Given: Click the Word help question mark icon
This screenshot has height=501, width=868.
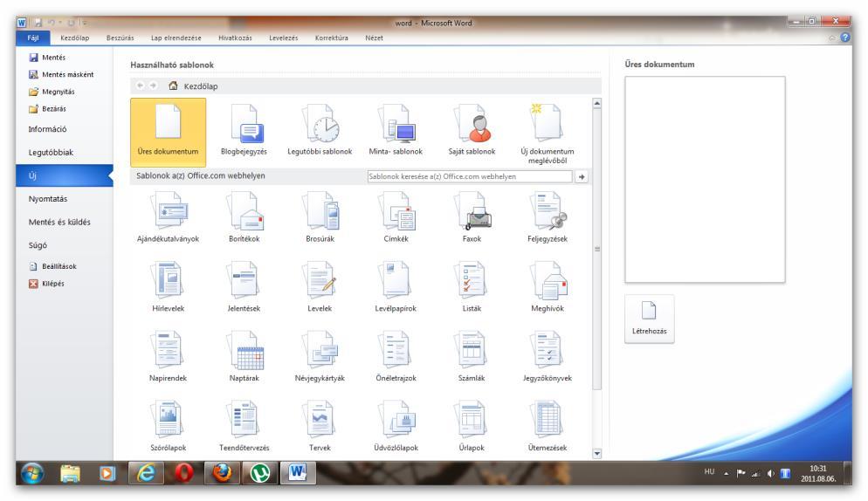Looking at the screenshot, I should (x=844, y=38).
